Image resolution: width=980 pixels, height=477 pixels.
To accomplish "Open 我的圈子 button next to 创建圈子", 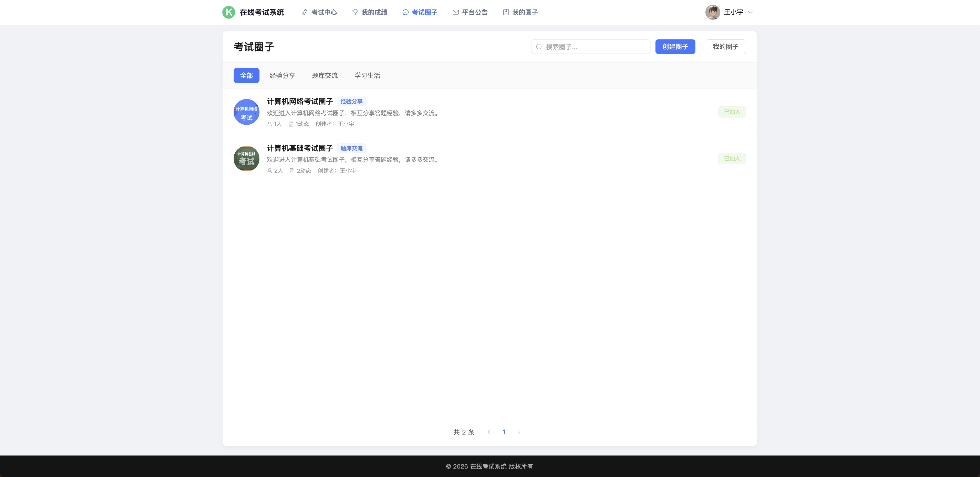I will [725, 47].
